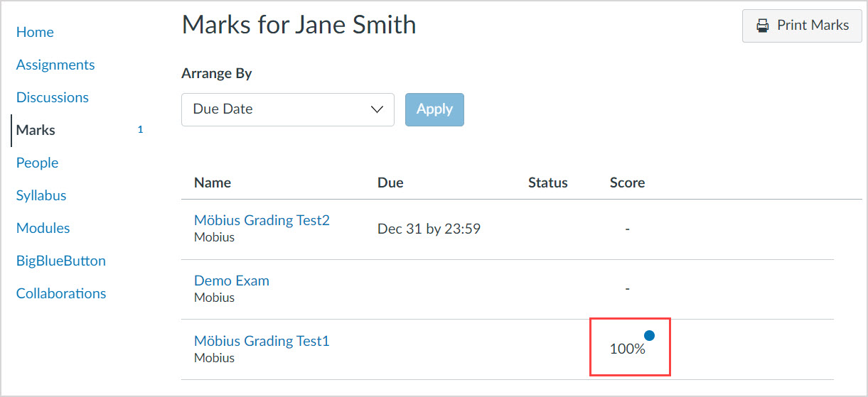This screenshot has height=397, width=868.
Task: Navigate to the Discussions page
Action: click(53, 97)
